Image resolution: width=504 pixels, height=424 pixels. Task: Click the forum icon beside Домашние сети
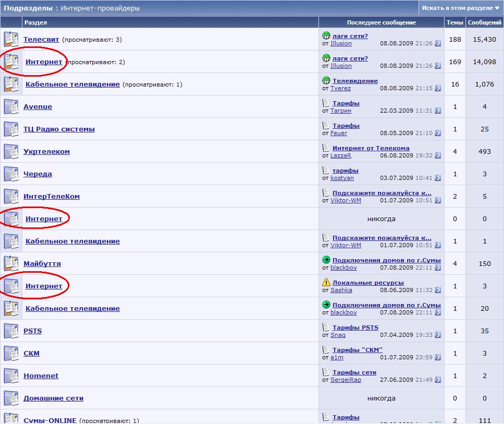pos(11,398)
